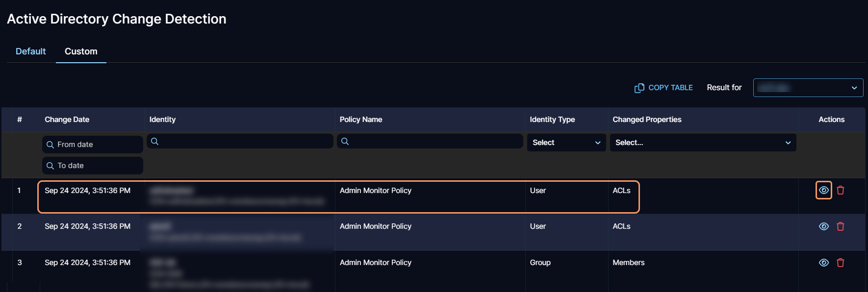Image resolution: width=868 pixels, height=292 pixels.
Task: Open eye icon for row 2
Action: (823, 226)
